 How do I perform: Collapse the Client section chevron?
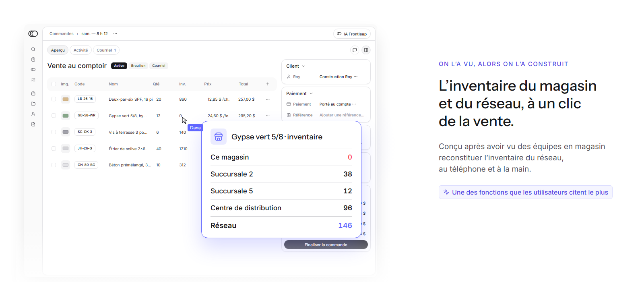[303, 66]
